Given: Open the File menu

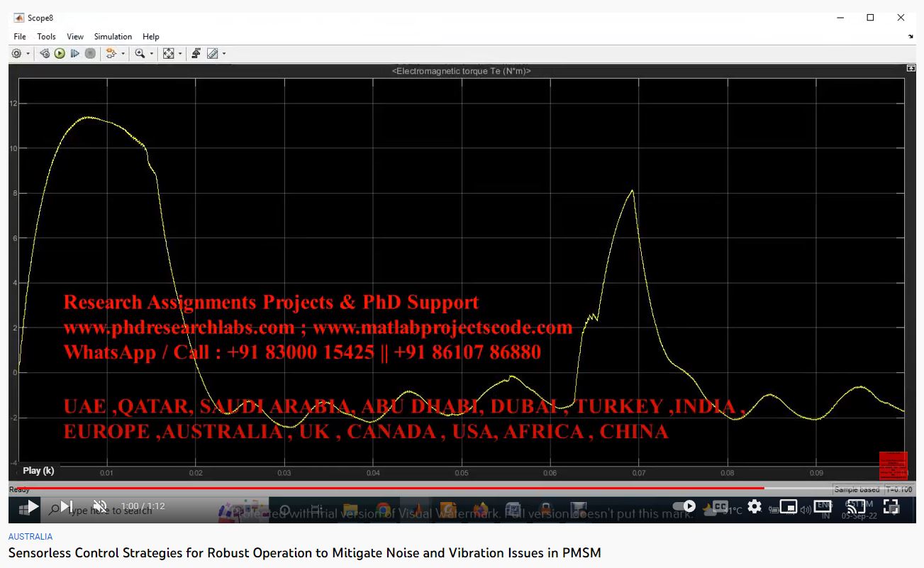Looking at the screenshot, I should coord(20,36).
